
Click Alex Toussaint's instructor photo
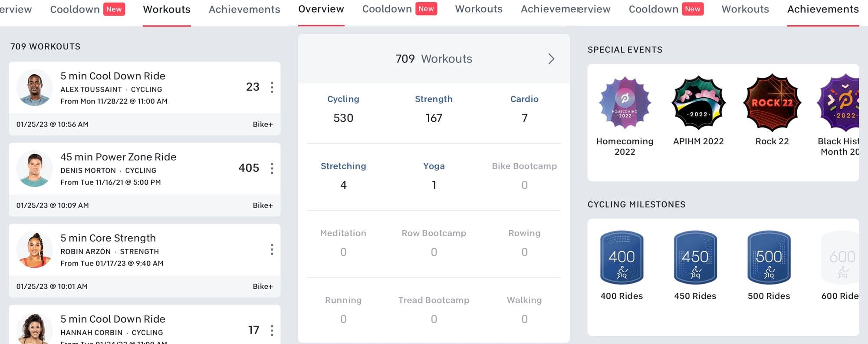[35, 88]
